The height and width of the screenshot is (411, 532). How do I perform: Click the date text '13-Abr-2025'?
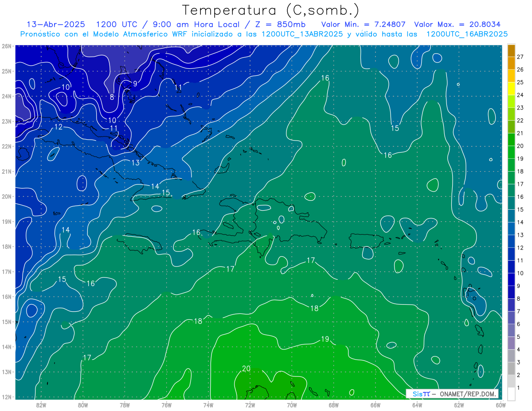coord(57,24)
